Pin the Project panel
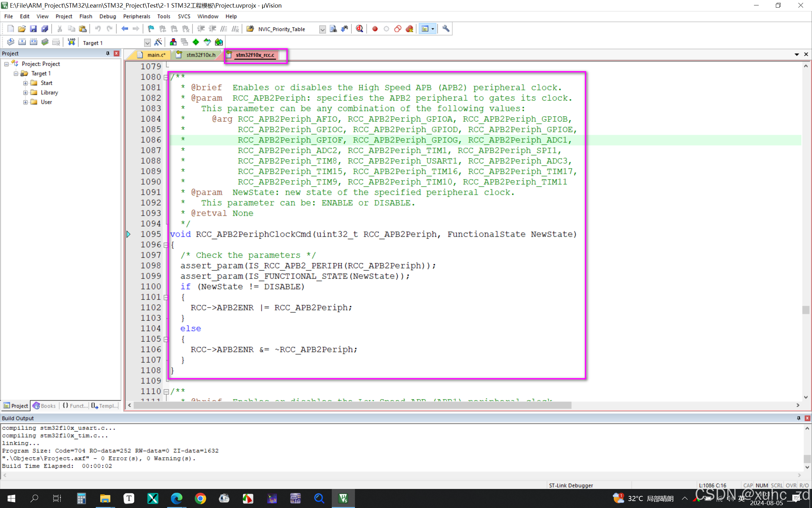Screen dimensions: 812x508 (108, 53)
